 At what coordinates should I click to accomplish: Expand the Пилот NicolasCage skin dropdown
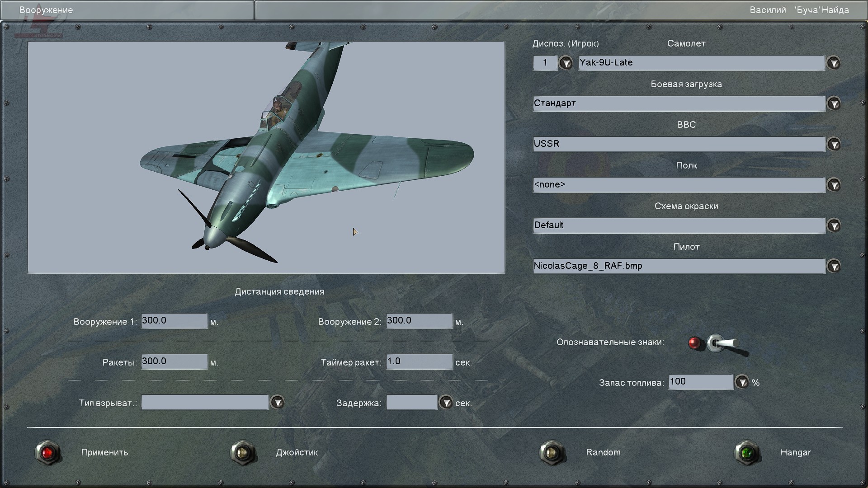tap(834, 266)
